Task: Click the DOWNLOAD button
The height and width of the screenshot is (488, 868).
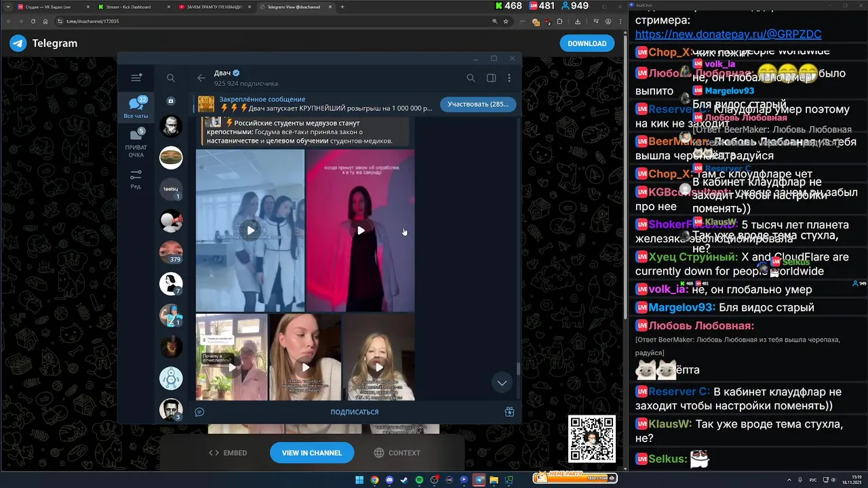Action: [x=587, y=43]
